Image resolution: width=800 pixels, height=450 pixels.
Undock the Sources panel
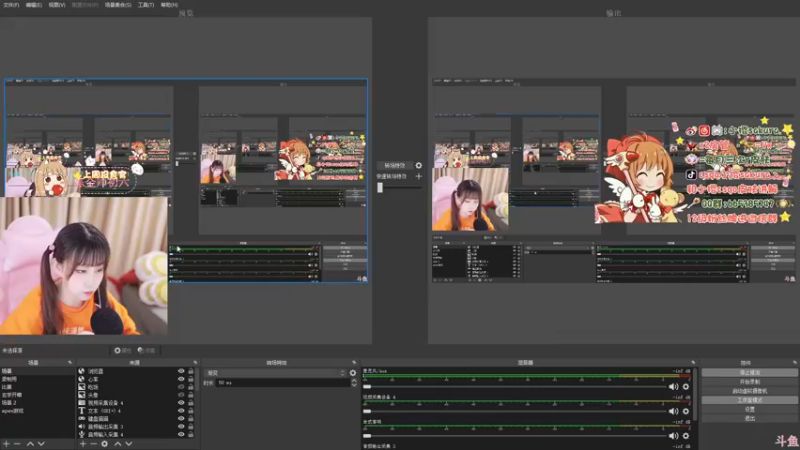click(x=195, y=362)
